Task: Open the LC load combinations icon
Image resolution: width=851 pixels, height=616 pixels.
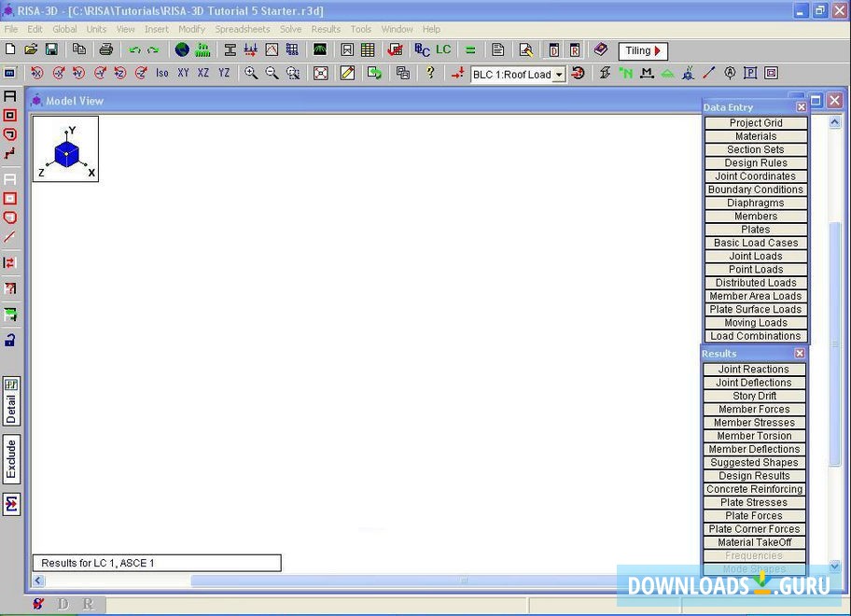Action: (443, 49)
